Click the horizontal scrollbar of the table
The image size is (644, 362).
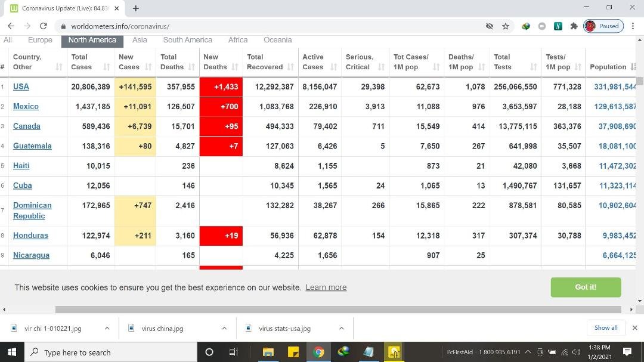click(x=338, y=310)
